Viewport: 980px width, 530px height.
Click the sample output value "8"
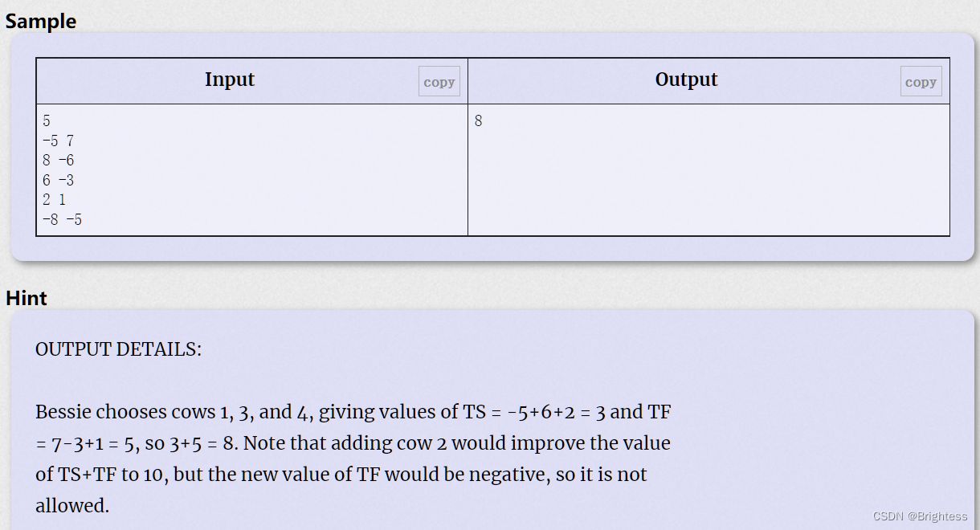click(479, 121)
